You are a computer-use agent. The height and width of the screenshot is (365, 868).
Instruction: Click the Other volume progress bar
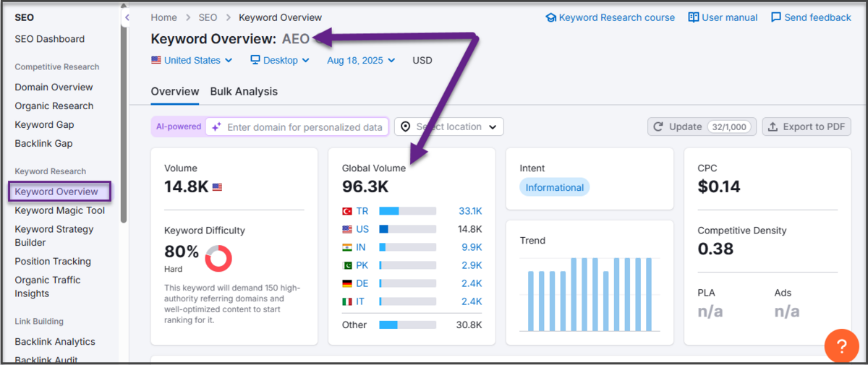408,325
